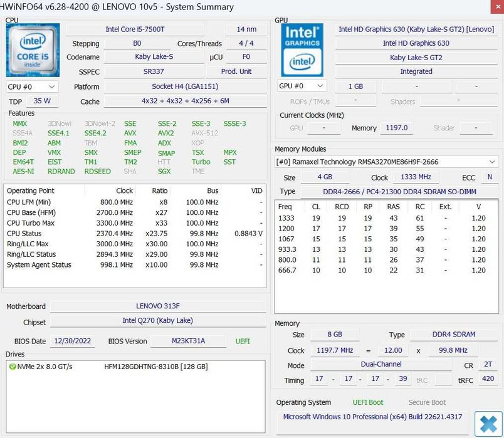This screenshot has width=504, height=438.
Task: Click the SR337 SSPEC value
Action: pyautogui.click(x=154, y=71)
